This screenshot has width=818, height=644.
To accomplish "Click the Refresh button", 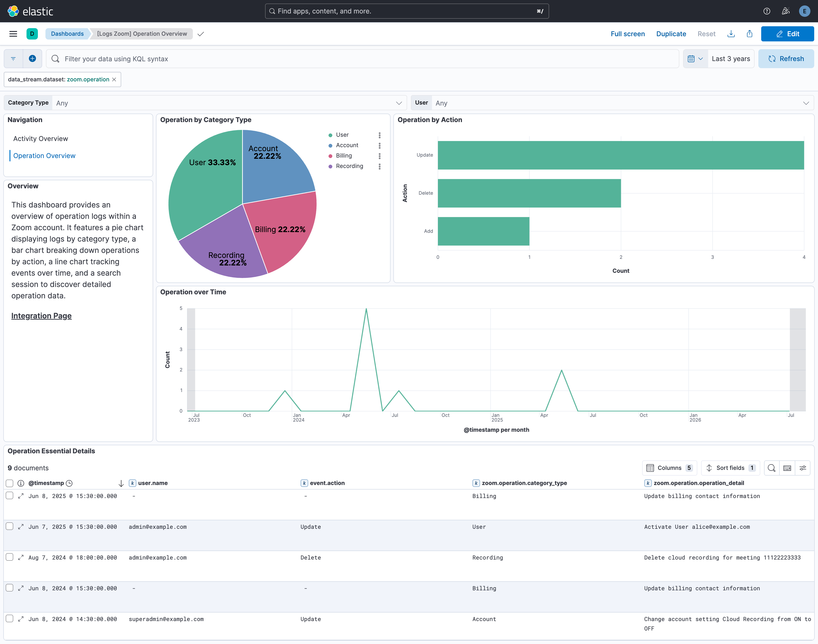I will [x=786, y=59].
